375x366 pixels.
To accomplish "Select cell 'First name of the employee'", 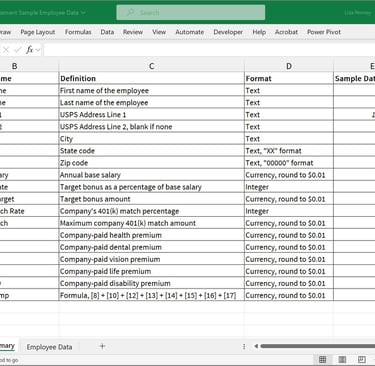I will (x=152, y=90).
